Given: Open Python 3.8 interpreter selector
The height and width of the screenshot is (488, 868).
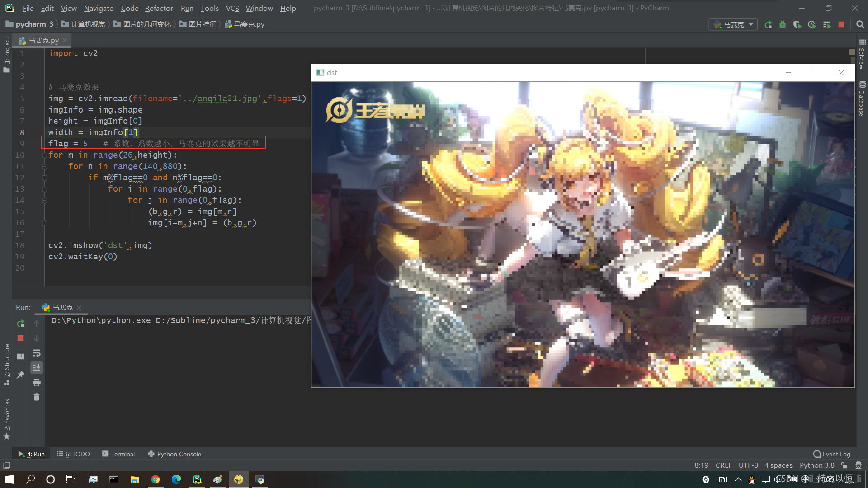Looking at the screenshot, I should tap(817, 465).
